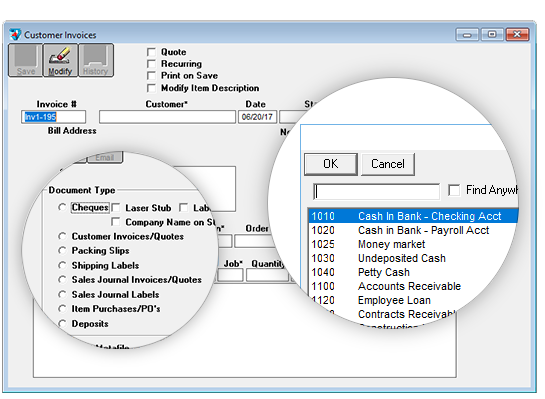This screenshot has height=399, width=545.
Task: Select the Cheques radio button
Action: [x=62, y=207]
